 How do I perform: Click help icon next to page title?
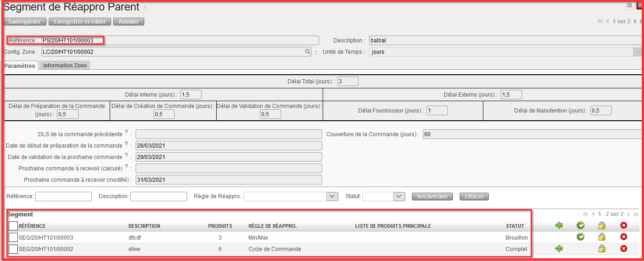click(x=145, y=8)
